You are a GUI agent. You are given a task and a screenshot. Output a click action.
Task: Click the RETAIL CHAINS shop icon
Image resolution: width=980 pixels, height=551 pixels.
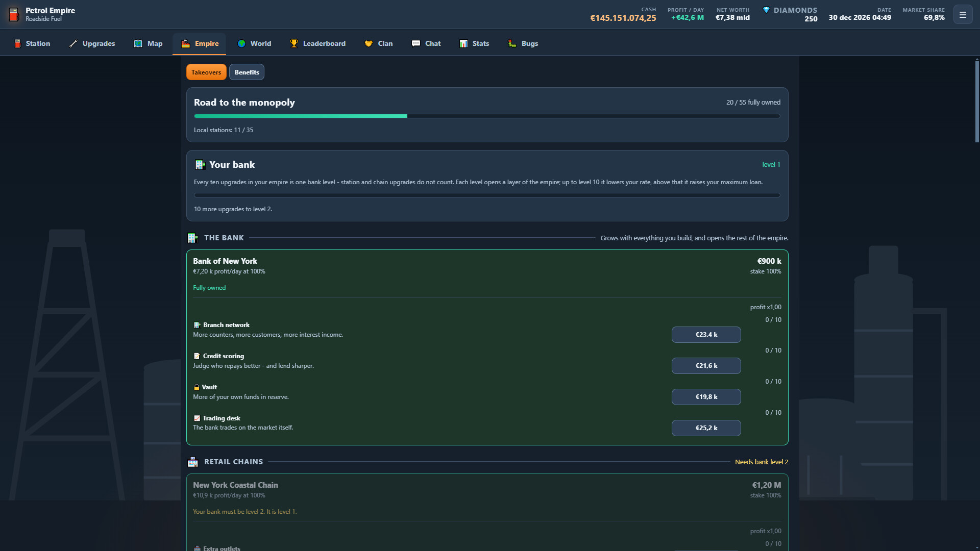pos(192,462)
